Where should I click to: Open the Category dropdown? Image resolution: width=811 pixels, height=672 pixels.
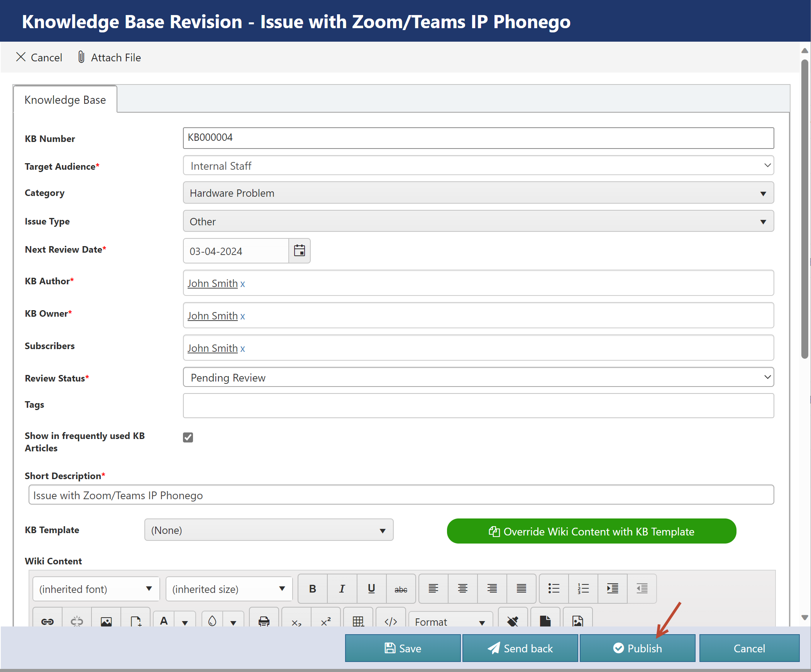[478, 193]
